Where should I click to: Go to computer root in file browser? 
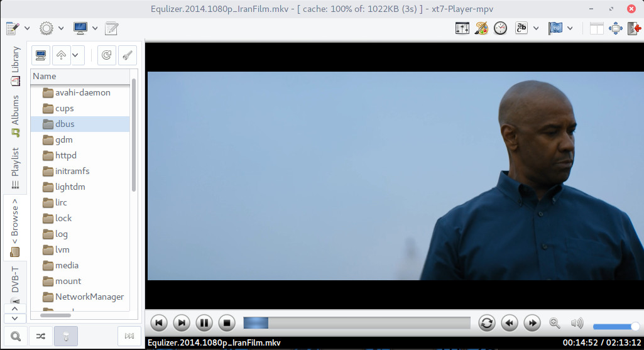41,55
